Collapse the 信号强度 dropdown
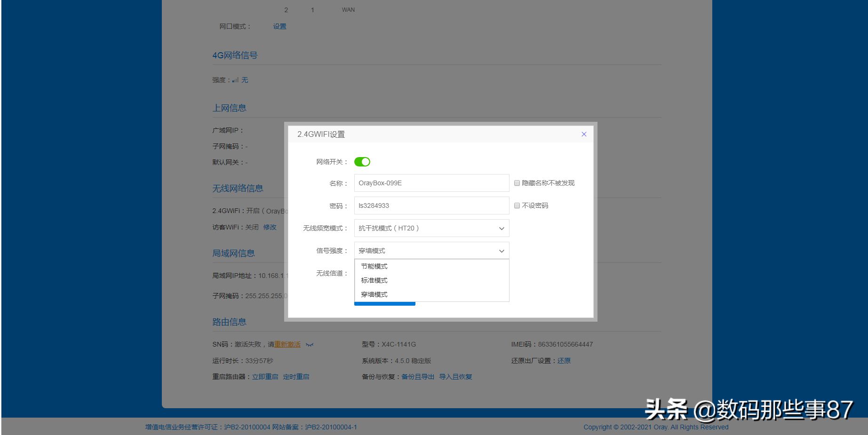This screenshot has height=435, width=868. click(x=431, y=251)
